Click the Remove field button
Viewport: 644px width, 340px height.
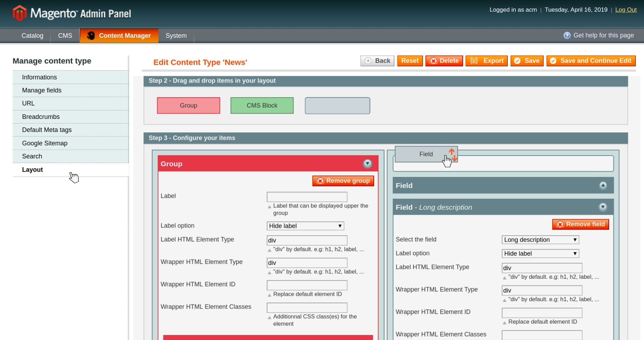[580, 224]
